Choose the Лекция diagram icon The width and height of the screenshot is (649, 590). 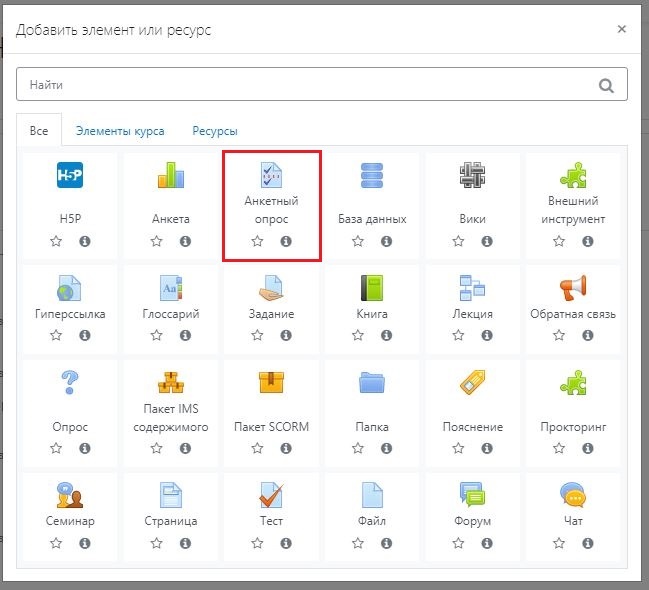click(x=472, y=288)
